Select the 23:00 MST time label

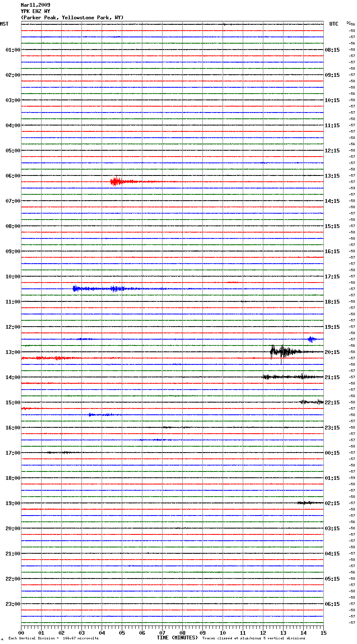pyautogui.click(x=13, y=604)
